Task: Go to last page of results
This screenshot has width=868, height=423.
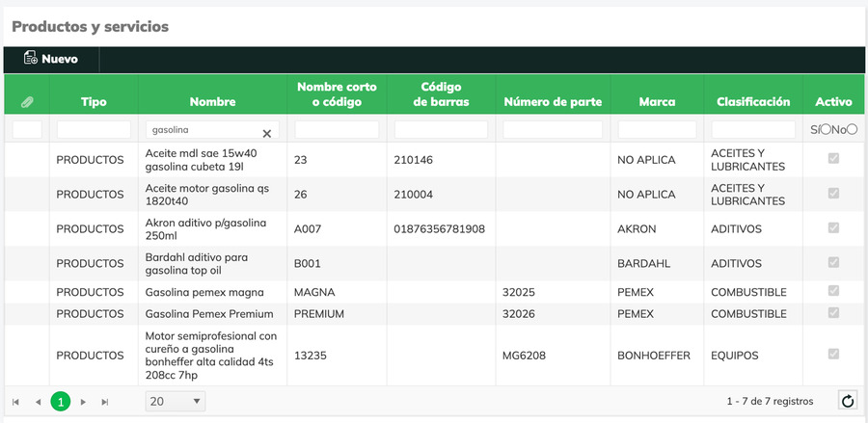Action: [105, 401]
